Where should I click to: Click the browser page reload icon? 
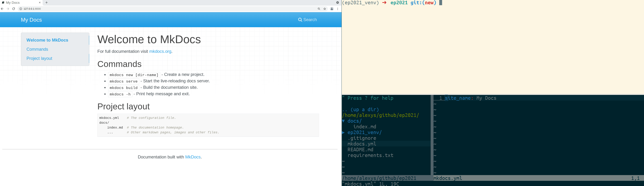(x=13, y=9)
